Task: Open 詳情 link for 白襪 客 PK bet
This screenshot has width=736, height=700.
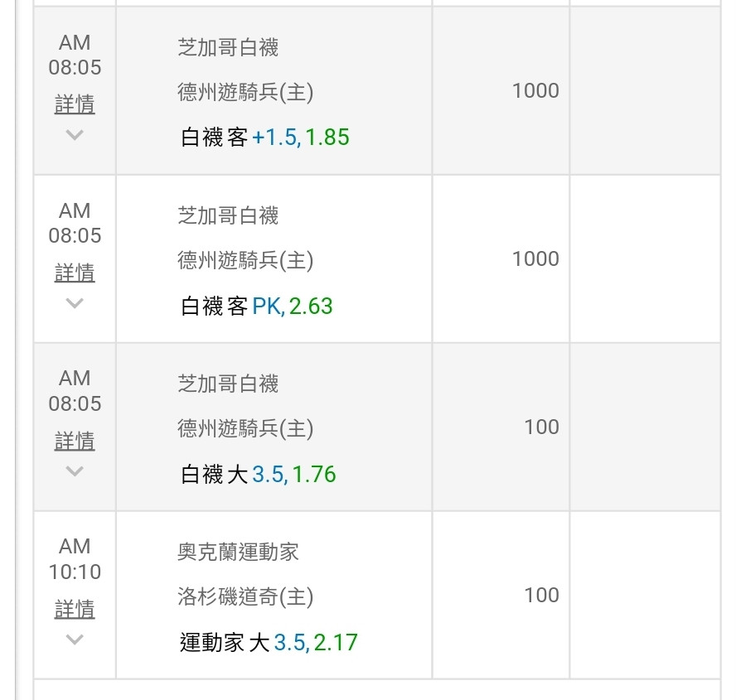Action: 75,273
